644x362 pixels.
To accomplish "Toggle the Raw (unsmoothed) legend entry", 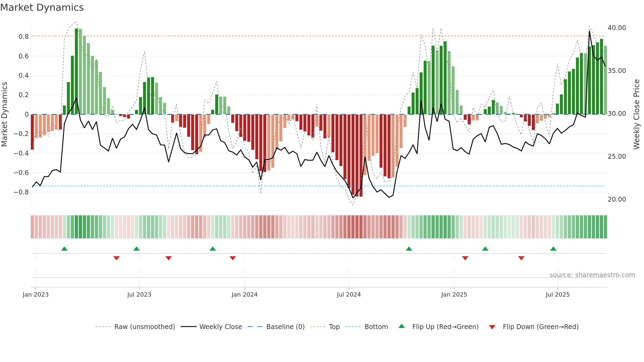I will tap(135, 327).
